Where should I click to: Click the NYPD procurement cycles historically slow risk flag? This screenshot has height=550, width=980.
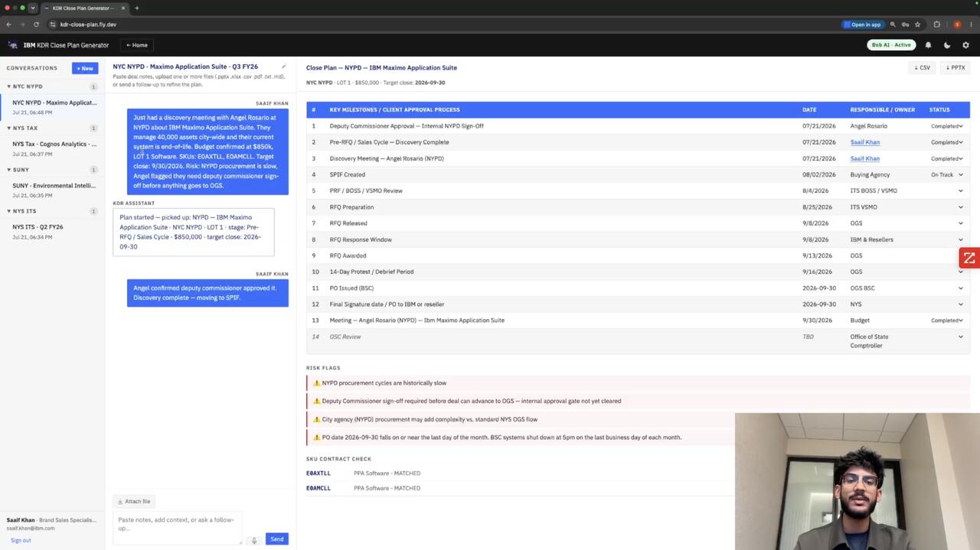[x=637, y=383]
